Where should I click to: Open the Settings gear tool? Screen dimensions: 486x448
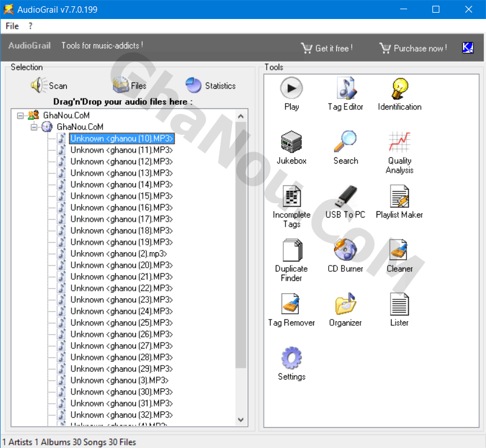(291, 363)
